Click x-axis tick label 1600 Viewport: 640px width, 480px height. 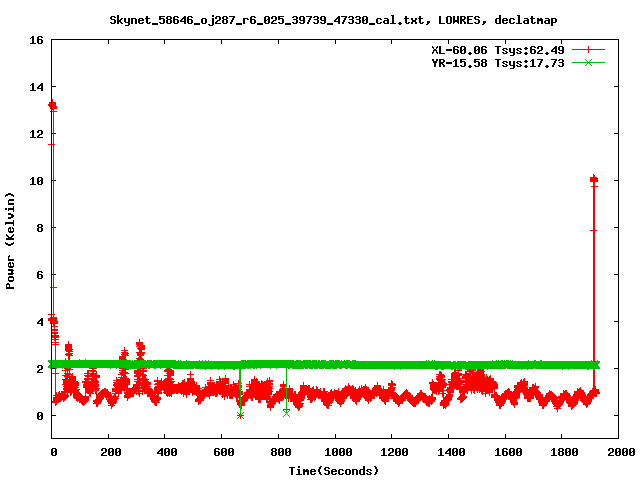[508, 452]
